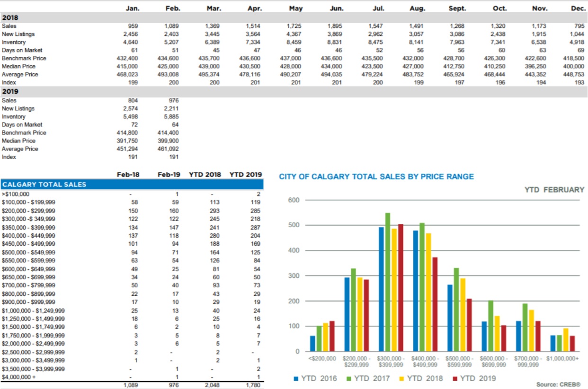Click the chart title about sales by price range

coord(376,177)
